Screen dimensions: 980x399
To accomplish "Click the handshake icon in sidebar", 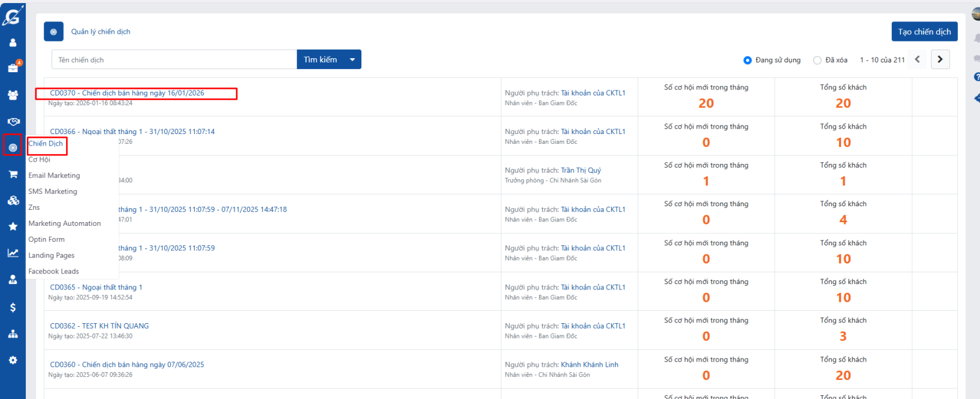I will (13, 121).
